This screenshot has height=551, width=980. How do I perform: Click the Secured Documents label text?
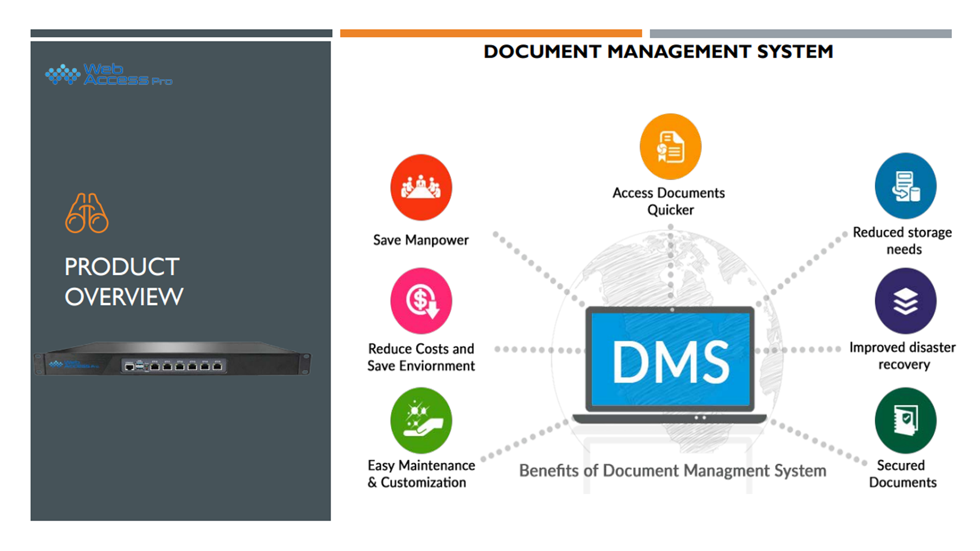[902, 474]
